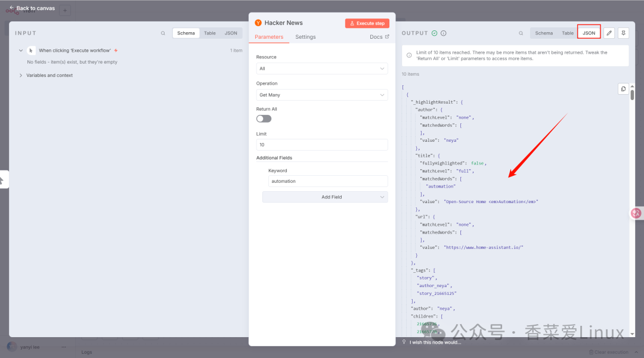This screenshot has width=644, height=358.
Task: Click Clear execution in the background
Action: 608,352
